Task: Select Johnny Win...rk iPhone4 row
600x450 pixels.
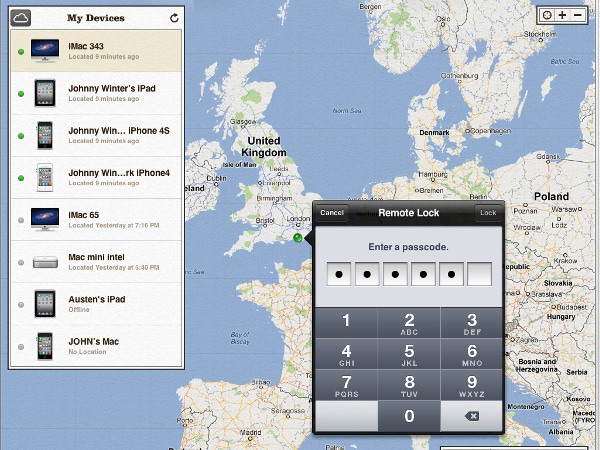Action: click(x=96, y=177)
